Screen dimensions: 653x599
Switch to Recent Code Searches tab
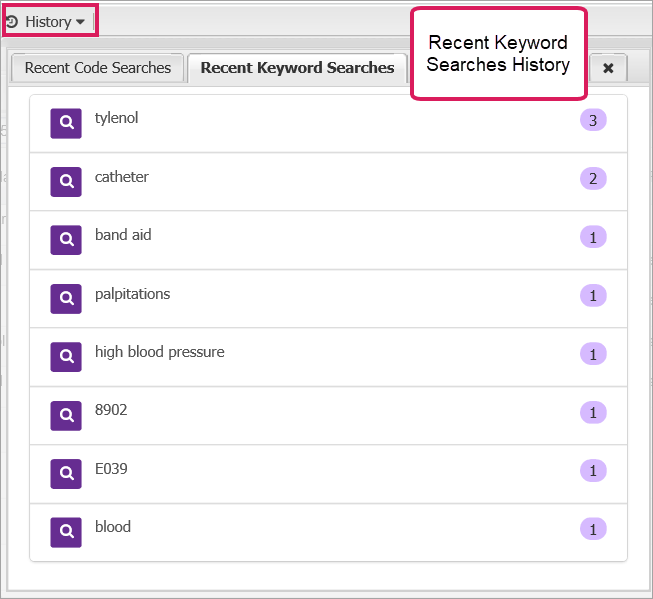point(97,68)
